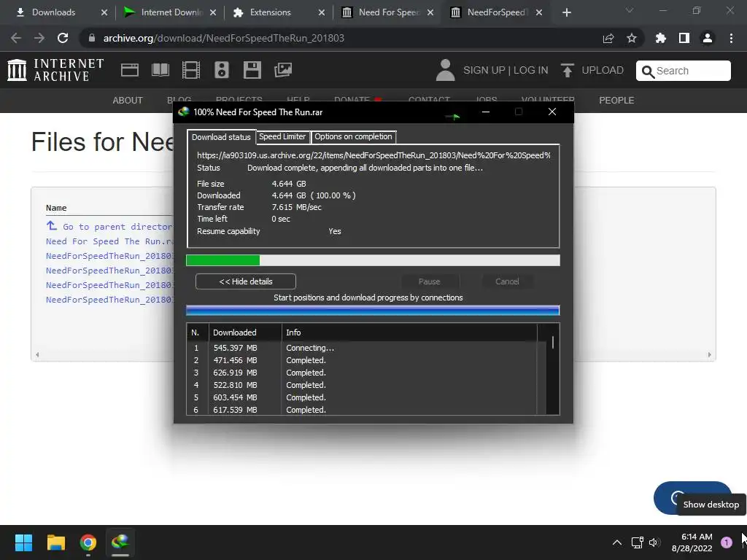Click UPLOAD link

click(602, 71)
